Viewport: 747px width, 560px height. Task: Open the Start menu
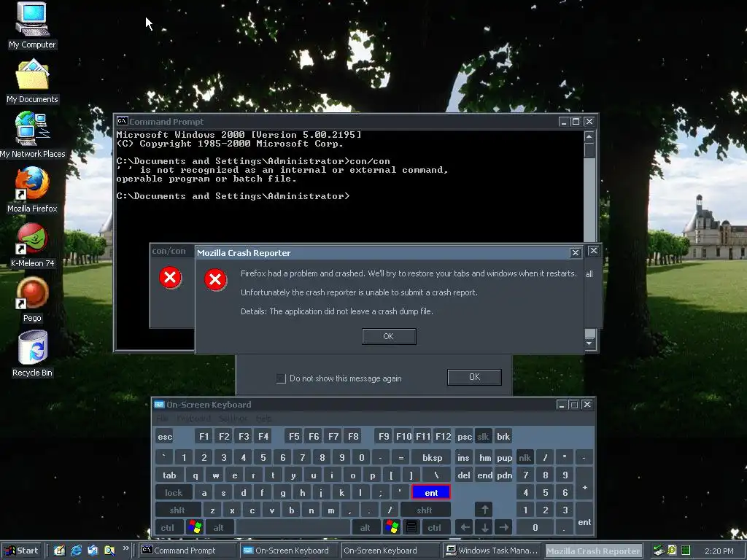23,551
